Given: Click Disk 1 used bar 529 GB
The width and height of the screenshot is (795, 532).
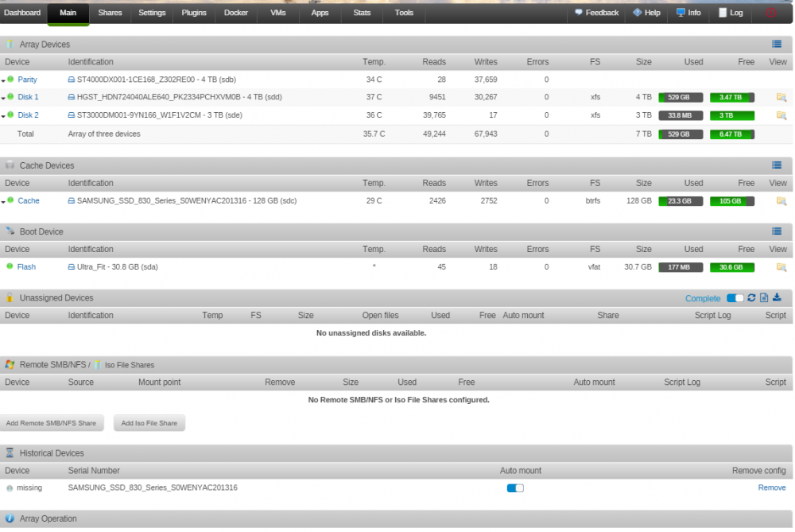Looking at the screenshot, I should [681, 97].
